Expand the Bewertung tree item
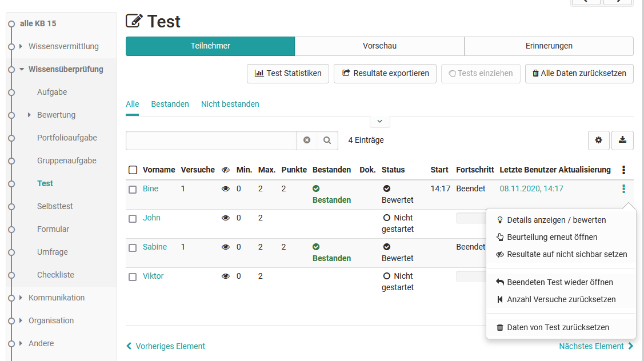This screenshot has height=361, width=644. pos(28,115)
